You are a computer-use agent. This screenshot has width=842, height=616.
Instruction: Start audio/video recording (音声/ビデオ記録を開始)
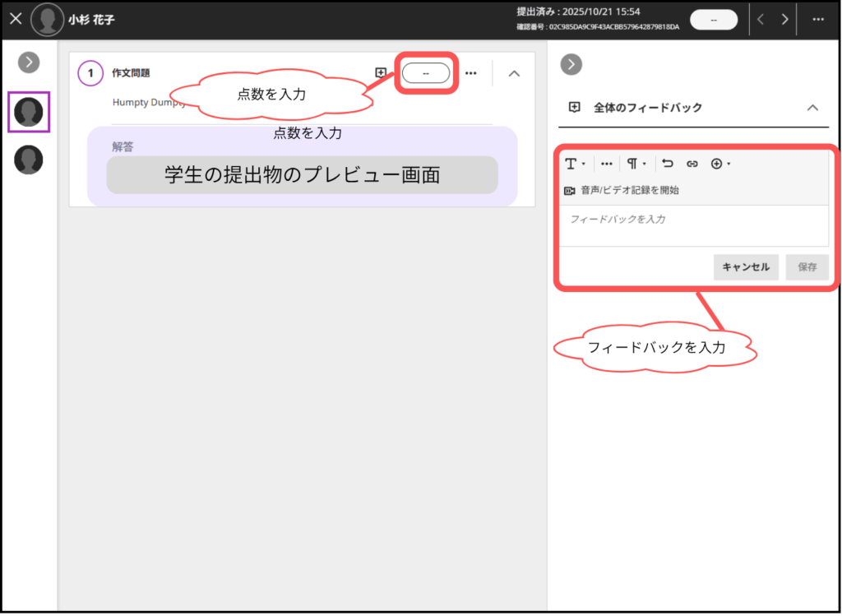click(622, 190)
